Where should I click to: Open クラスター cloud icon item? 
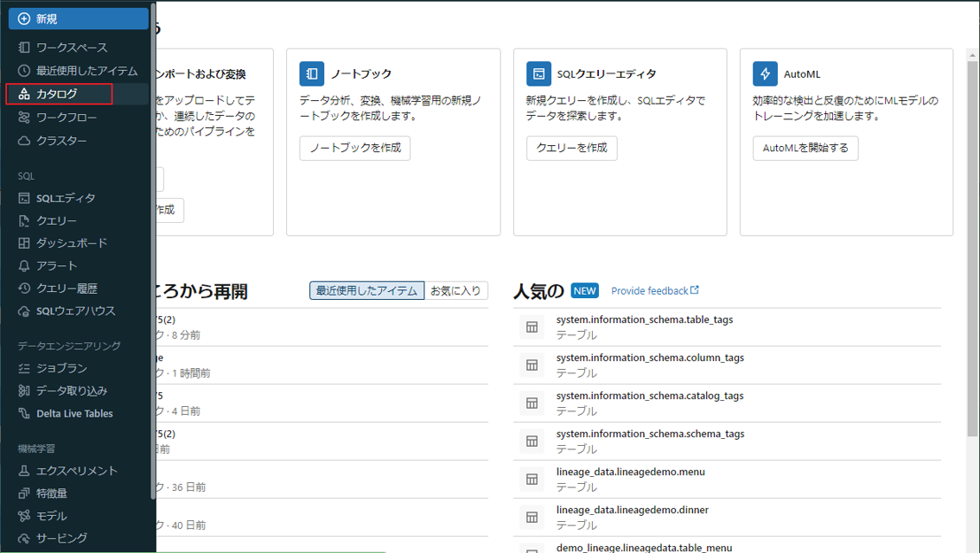tap(25, 141)
